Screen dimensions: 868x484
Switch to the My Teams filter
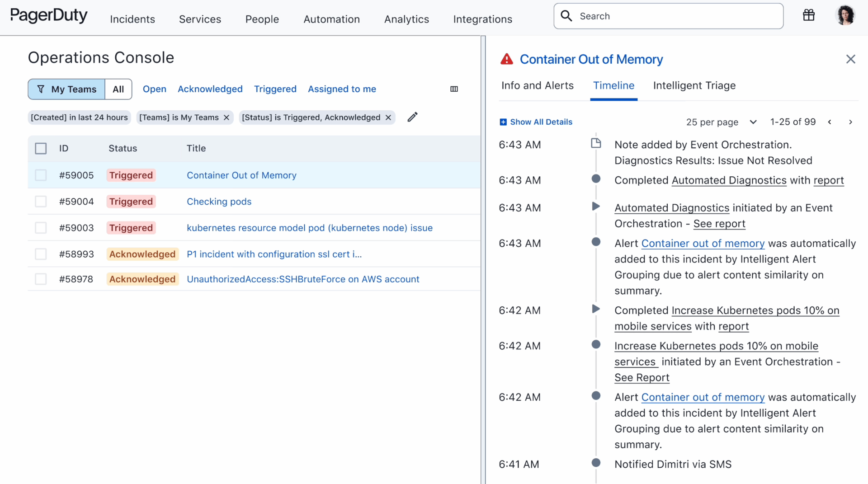[67, 89]
